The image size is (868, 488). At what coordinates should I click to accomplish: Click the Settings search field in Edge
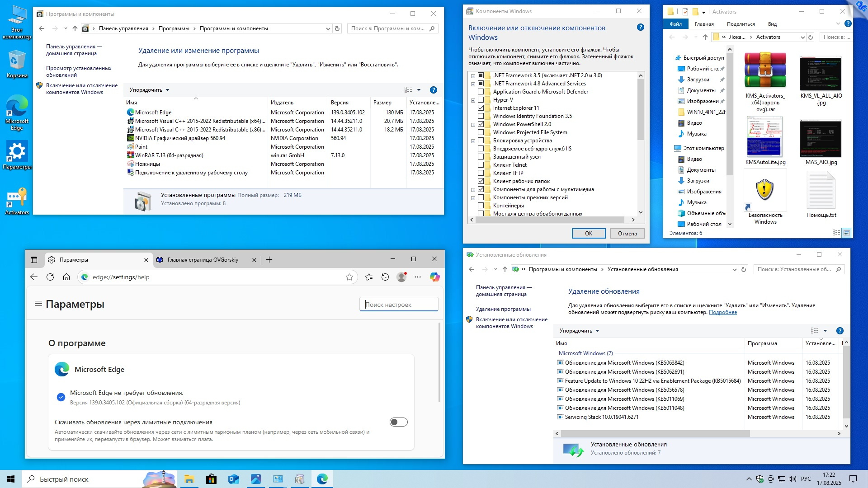399,305
